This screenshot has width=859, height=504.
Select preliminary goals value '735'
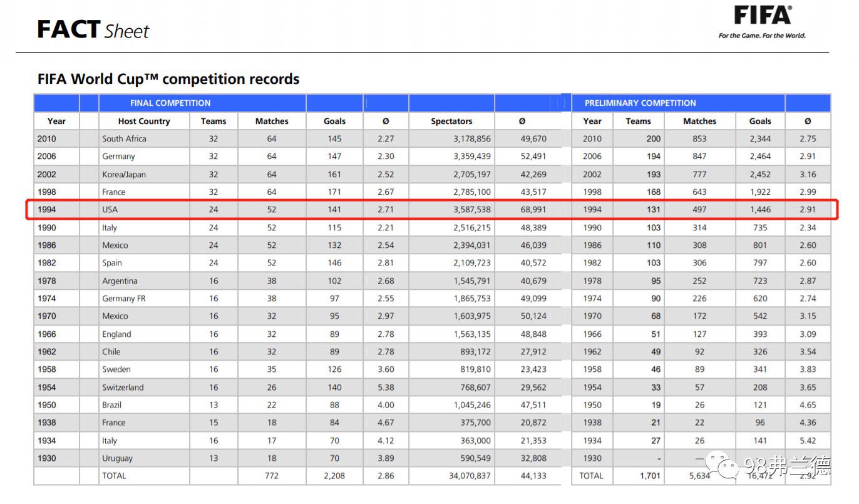click(760, 228)
